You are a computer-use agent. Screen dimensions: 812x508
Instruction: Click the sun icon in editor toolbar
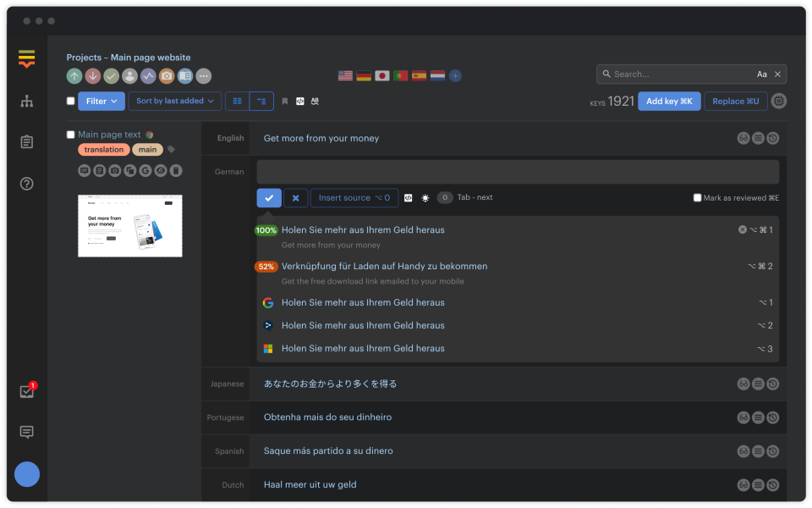(x=425, y=198)
